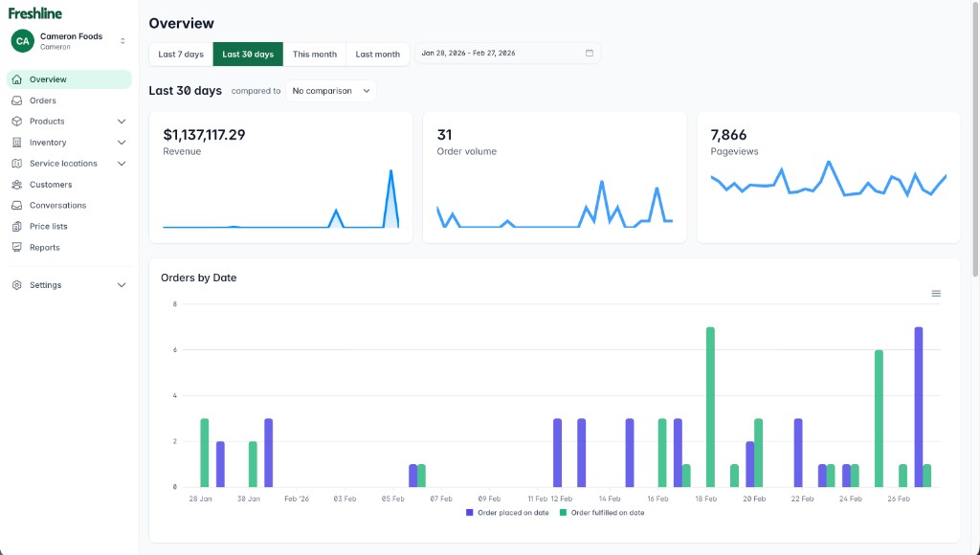Click the Freshline logo

(x=34, y=13)
